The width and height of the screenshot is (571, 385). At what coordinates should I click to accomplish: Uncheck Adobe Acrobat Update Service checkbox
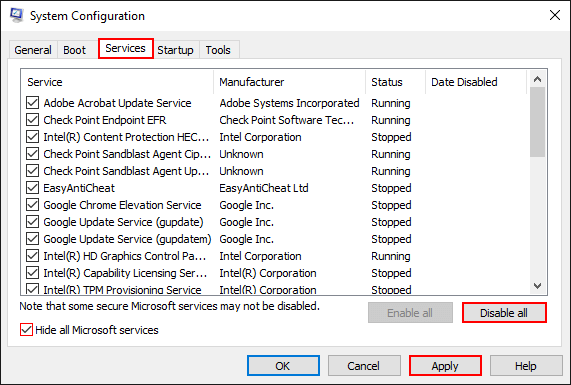[32, 103]
